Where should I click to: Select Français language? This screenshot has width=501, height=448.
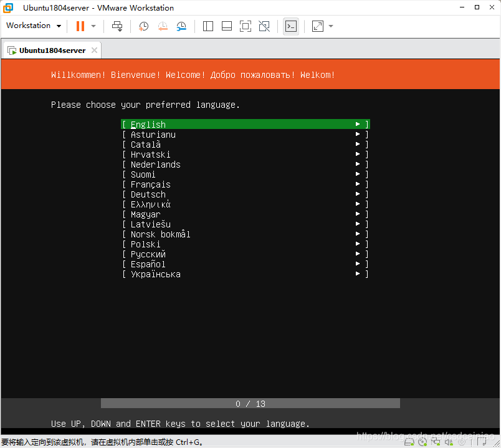pyautogui.click(x=246, y=184)
